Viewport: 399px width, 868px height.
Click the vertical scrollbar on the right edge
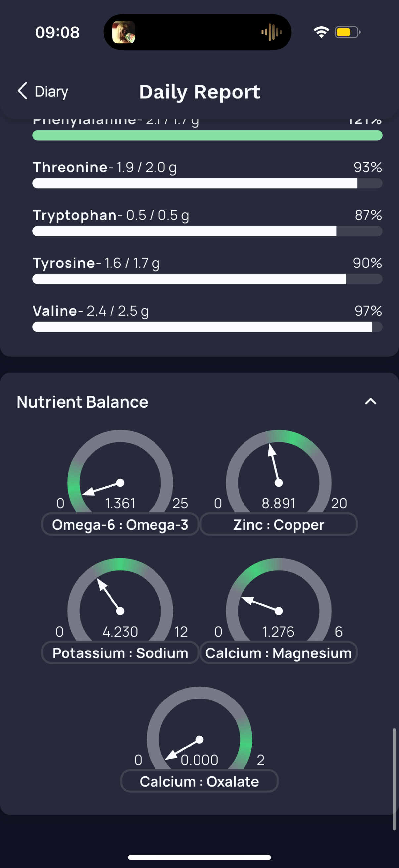(394, 779)
